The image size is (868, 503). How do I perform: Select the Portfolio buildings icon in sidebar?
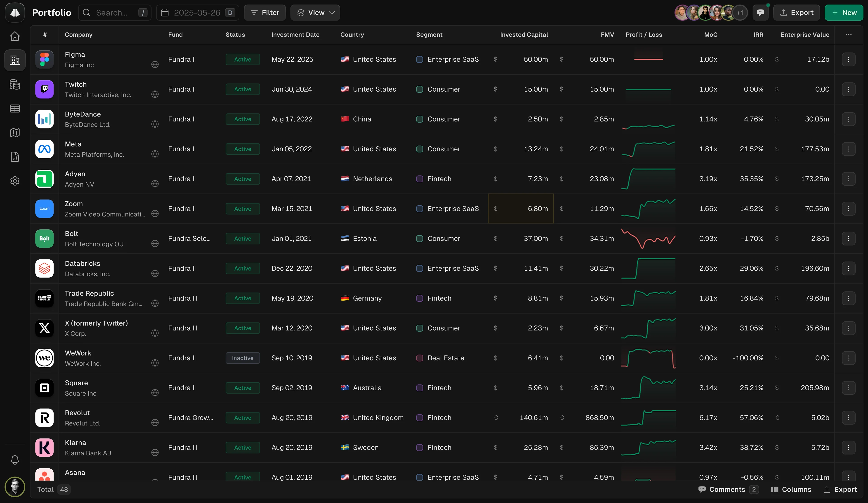pyautogui.click(x=14, y=60)
